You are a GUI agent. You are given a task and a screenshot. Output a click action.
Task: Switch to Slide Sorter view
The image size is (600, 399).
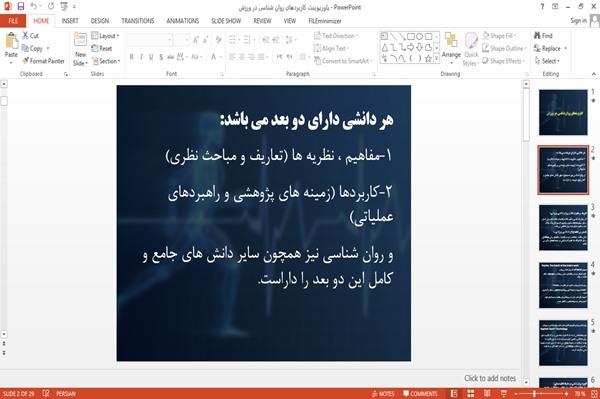(471, 393)
